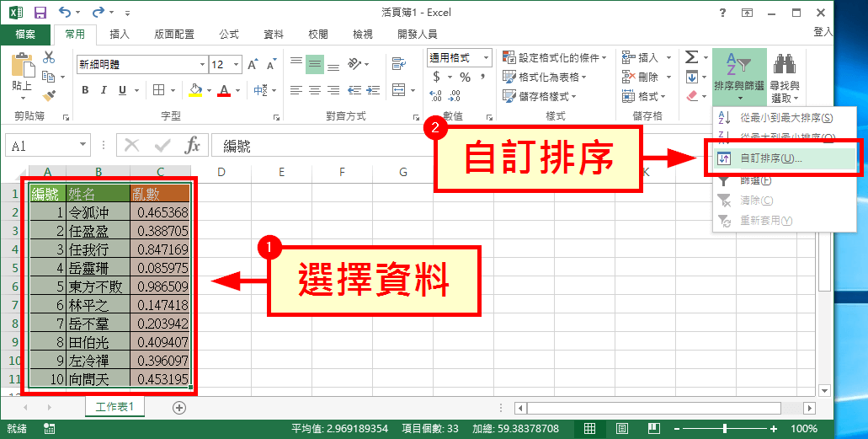The height and width of the screenshot is (439, 868).
Task: Click the AutoSum sigma icon
Action: tap(691, 57)
